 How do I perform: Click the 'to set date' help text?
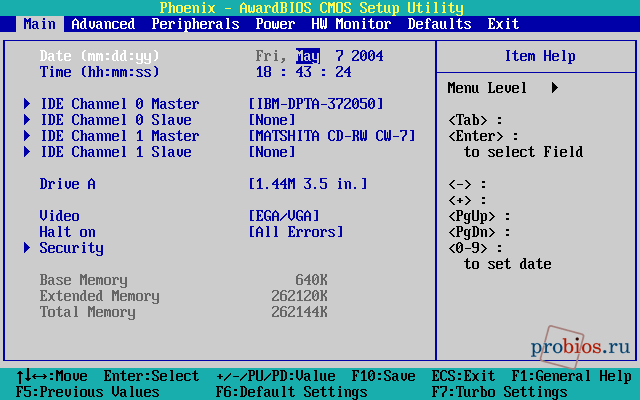tap(507, 264)
